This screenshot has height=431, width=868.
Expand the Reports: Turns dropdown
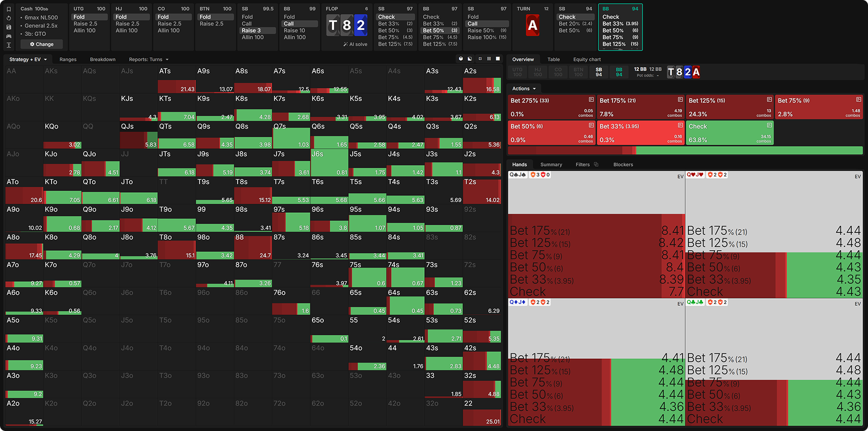(x=149, y=60)
